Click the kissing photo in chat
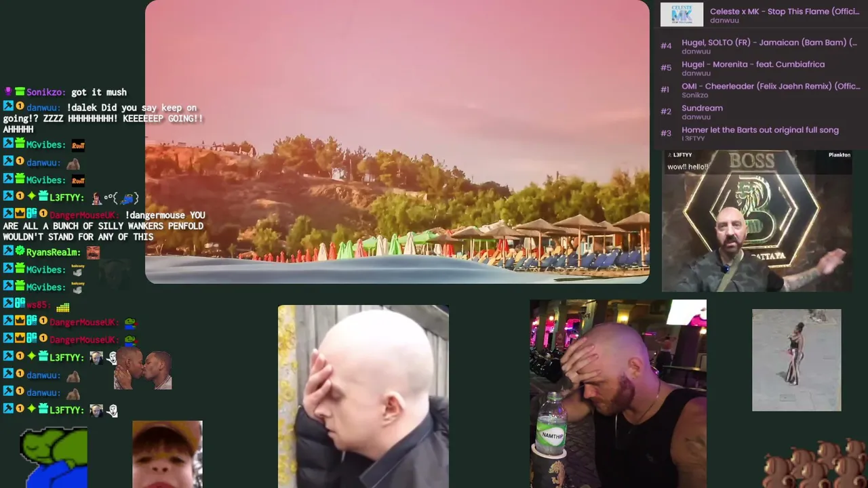This screenshot has height=488, width=868. tap(142, 369)
